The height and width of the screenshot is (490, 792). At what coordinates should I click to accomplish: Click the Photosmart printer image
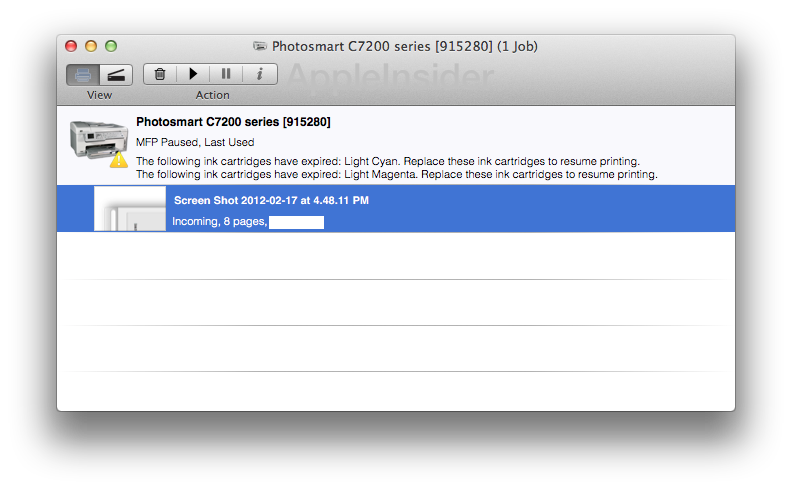98,138
